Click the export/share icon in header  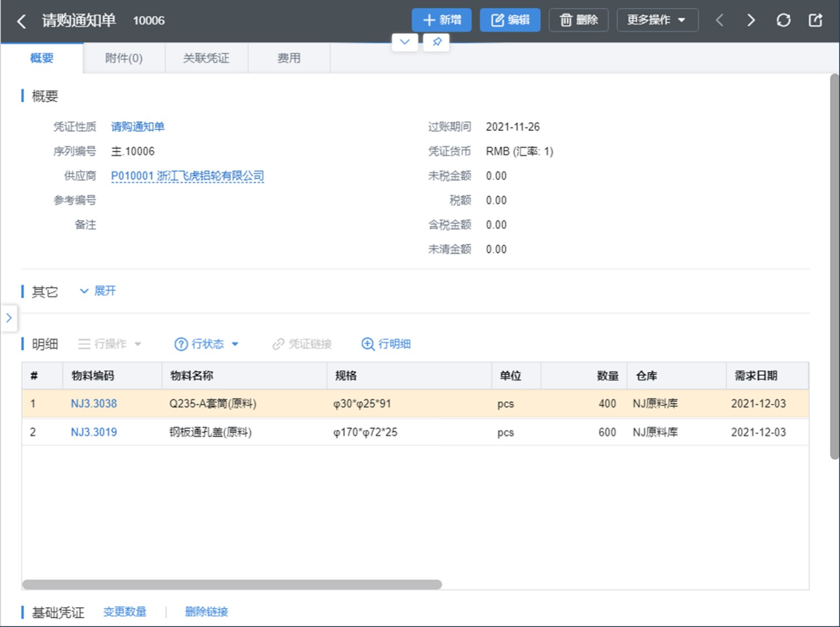815,20
